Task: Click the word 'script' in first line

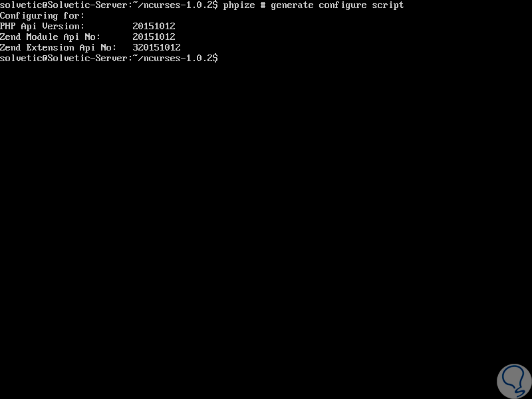Action: click(388, 5)
